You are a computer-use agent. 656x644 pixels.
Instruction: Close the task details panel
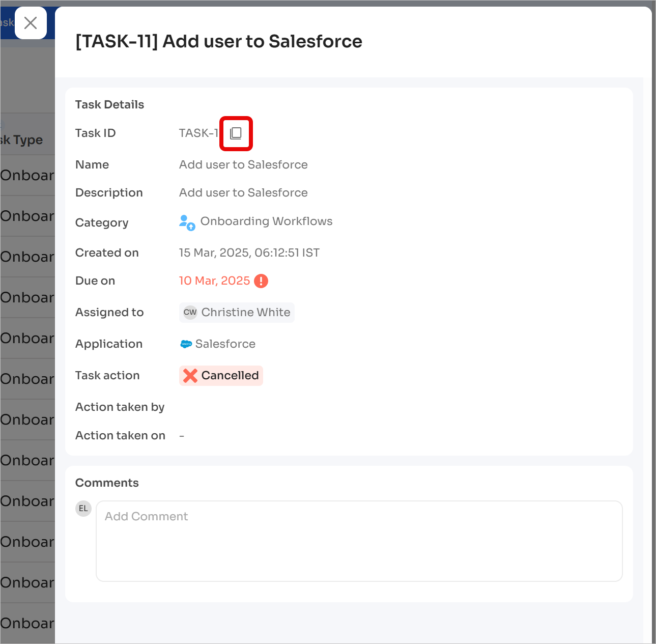31,23
